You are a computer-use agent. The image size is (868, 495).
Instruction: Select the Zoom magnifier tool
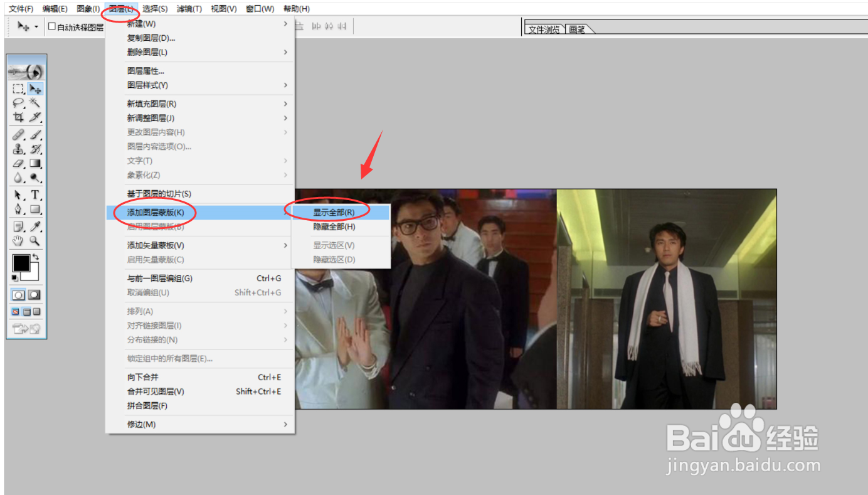[x=35, y=240]
